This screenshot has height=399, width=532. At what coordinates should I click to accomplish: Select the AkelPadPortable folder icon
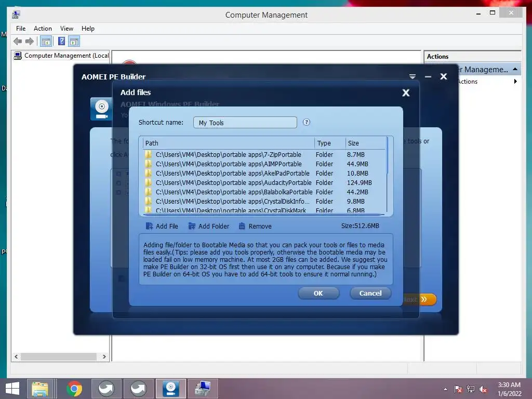(148, 174)
